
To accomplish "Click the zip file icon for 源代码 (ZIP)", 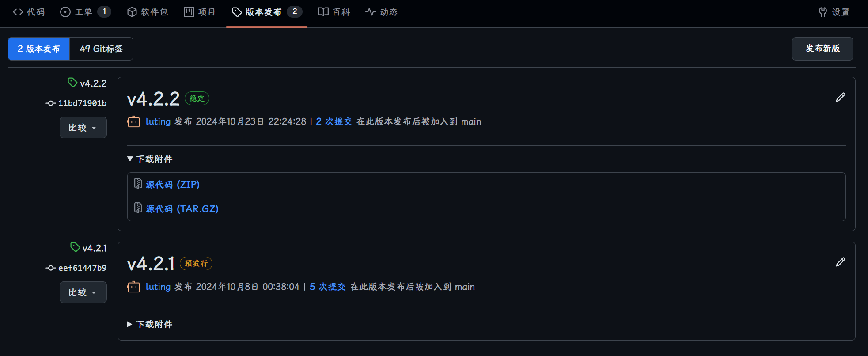I will [x=138, y=184].
